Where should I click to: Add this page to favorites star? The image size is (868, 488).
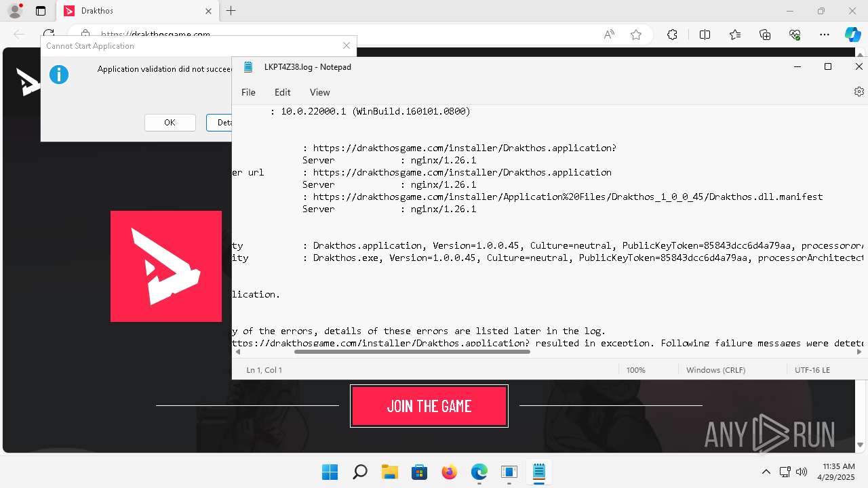pos(636,35)
